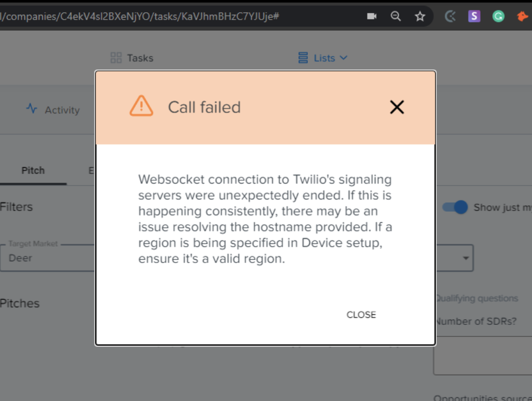Open the Target Market Deer dropdown
Viewport: 532px width, 401px height.
(x=48, y=258)
